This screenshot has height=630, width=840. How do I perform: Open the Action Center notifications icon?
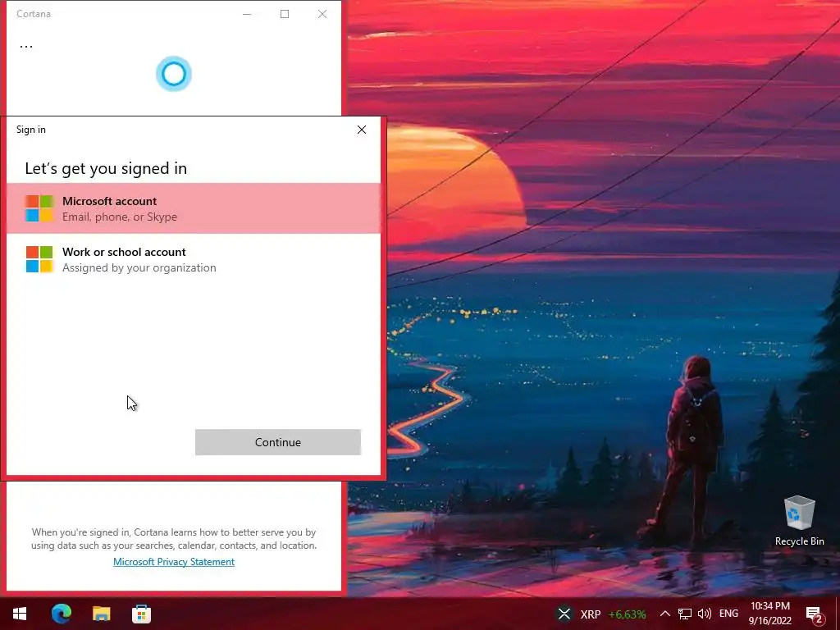click(815, 614)
